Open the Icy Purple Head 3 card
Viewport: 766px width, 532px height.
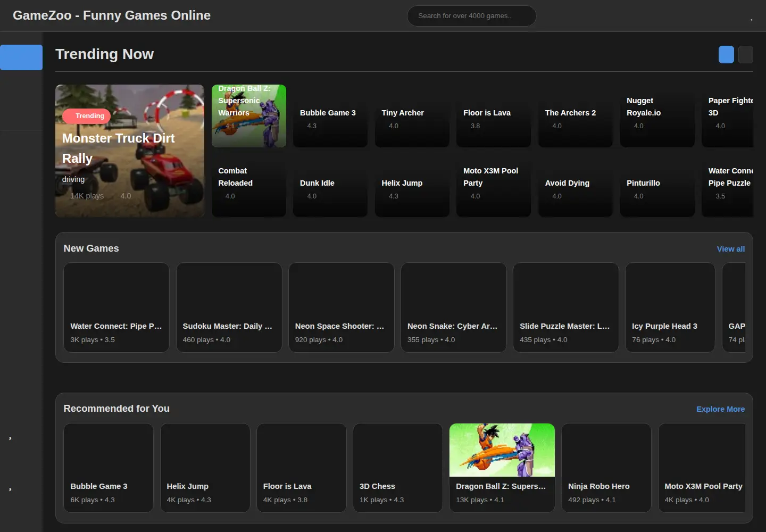pos(670,307)
